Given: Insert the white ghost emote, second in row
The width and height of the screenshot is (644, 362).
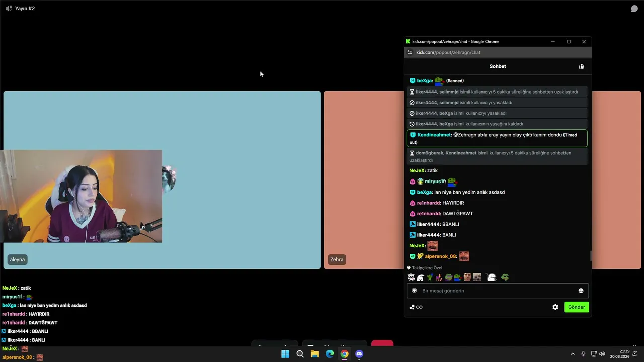Looking at the screenshot, I should click(x=420, y=277).
